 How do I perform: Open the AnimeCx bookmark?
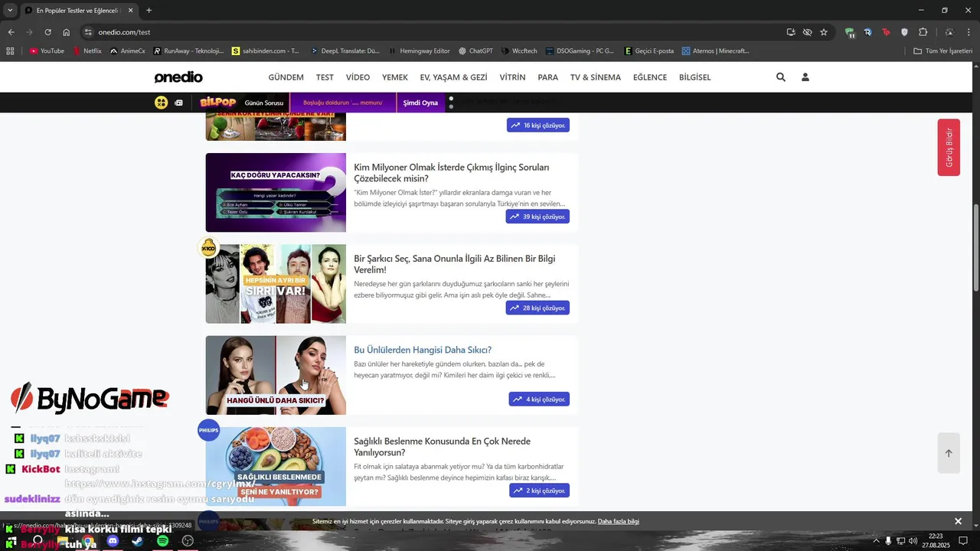[127, 51]
